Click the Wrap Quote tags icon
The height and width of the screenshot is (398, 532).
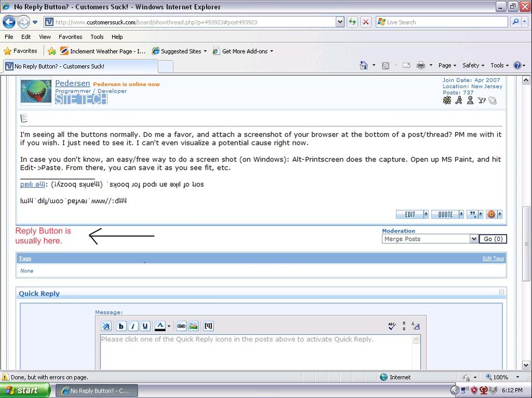208,326
